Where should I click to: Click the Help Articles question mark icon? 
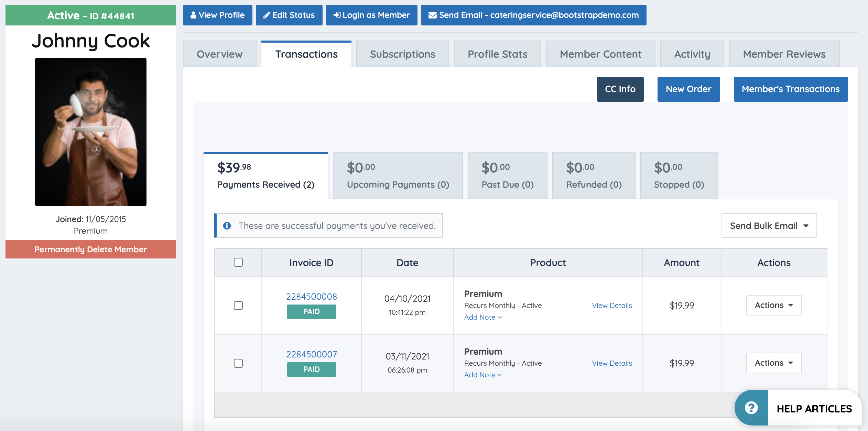coord(751,408)
